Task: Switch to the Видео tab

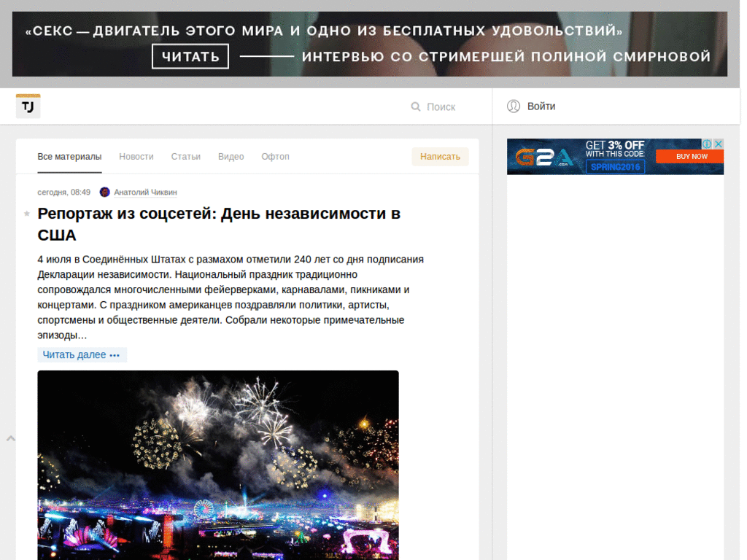Action: coord(231,156)
